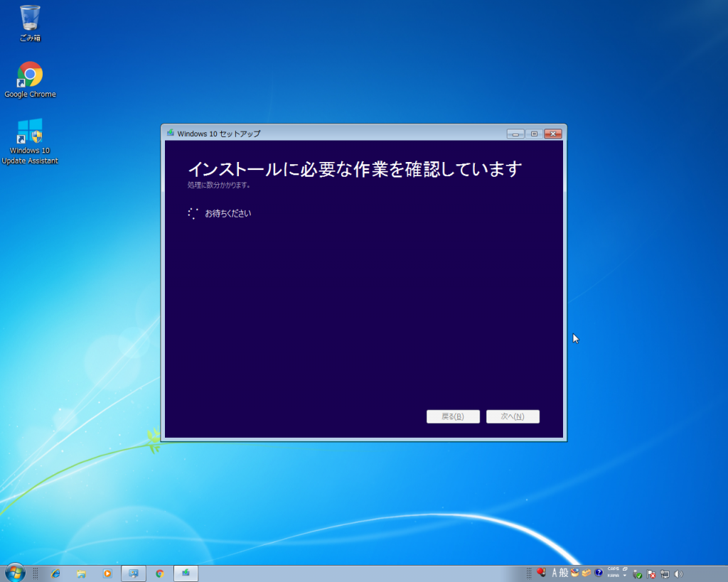Click the IME help question-mark icon
Image resolution: width=728 pixels, height=582 pixels.
click(x=599, y=573)
